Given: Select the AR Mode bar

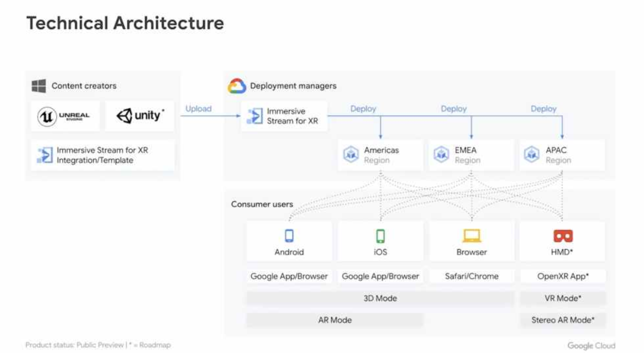Looking at the screenshot, I should [x=335, y=320].
